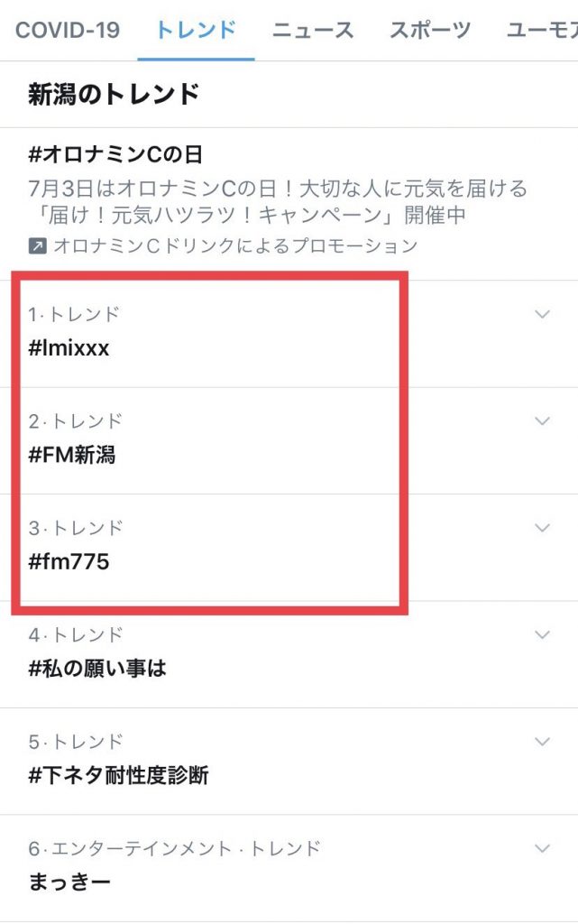Open the #fm775 trending hashtag
Image resolution: width=578 pixels, height=924 pixels.
(69, 561)
